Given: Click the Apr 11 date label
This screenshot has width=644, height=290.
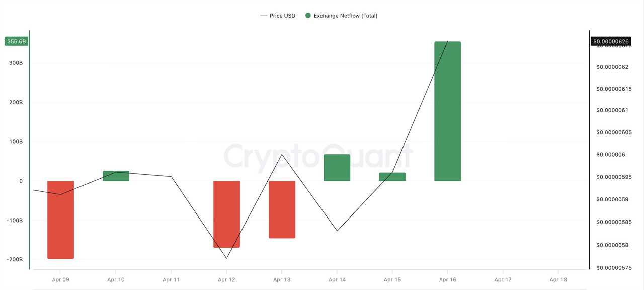Looking at the screenshot, I should [x=171, y=280].
